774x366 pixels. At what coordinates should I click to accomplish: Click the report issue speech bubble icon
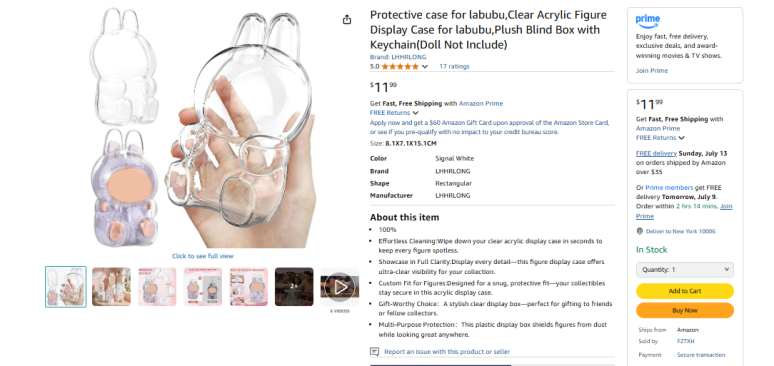[375, 352]
